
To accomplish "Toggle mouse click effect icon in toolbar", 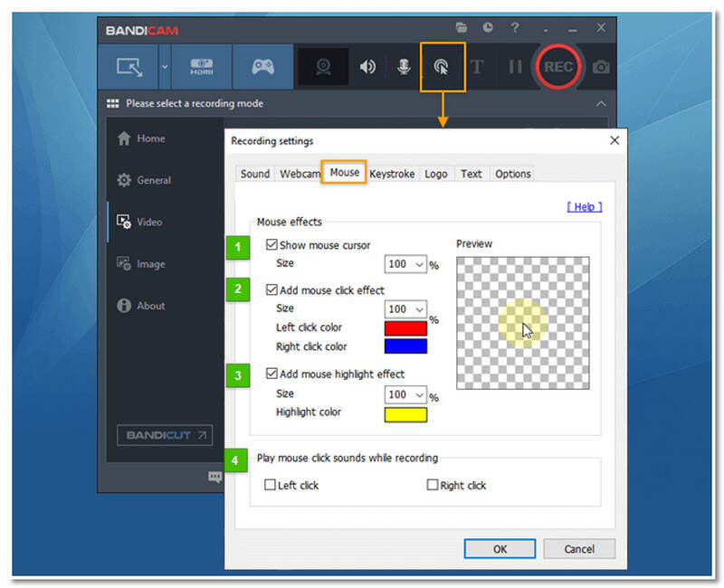I will pyautogui.click(x=442, y=67).
